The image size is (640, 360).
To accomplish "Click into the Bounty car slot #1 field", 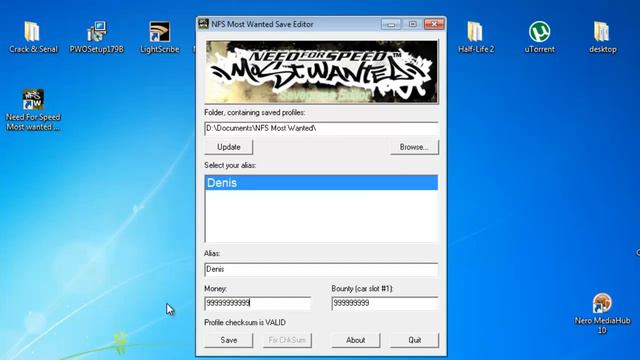I will tap(385, 303).
